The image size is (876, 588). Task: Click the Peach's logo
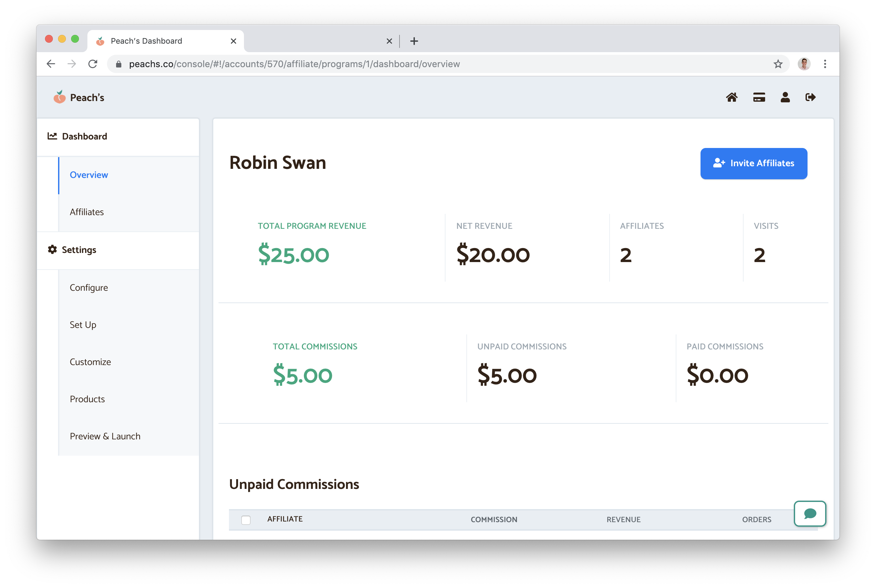(79, 97)
